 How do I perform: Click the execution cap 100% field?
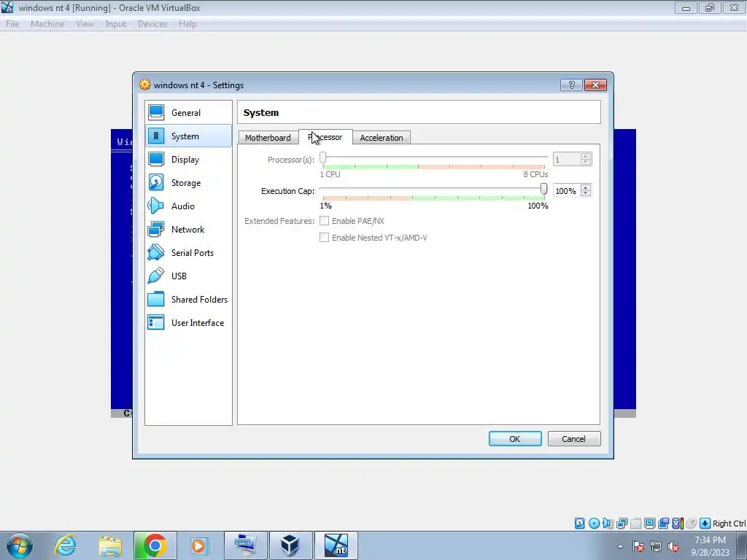point(567,191)
